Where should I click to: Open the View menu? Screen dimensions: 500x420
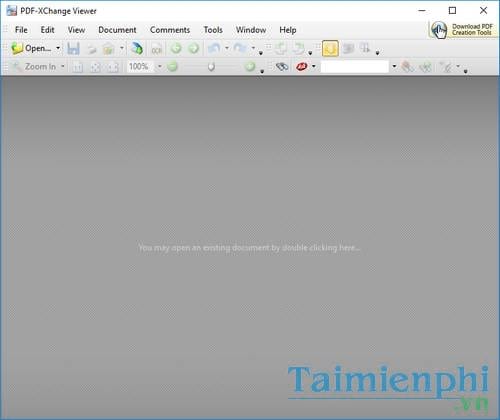(76, 30)
